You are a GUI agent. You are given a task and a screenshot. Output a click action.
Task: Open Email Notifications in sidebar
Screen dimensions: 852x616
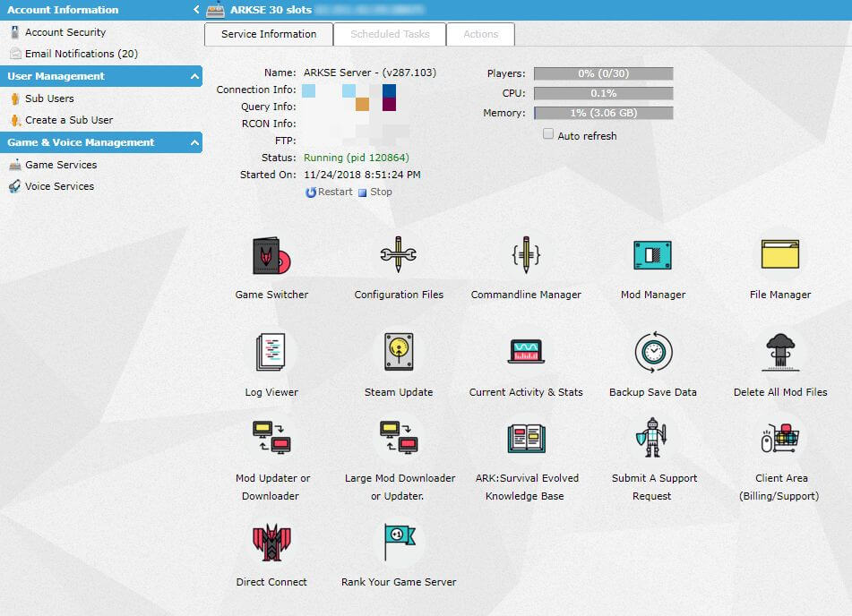(x=81, y=54)
